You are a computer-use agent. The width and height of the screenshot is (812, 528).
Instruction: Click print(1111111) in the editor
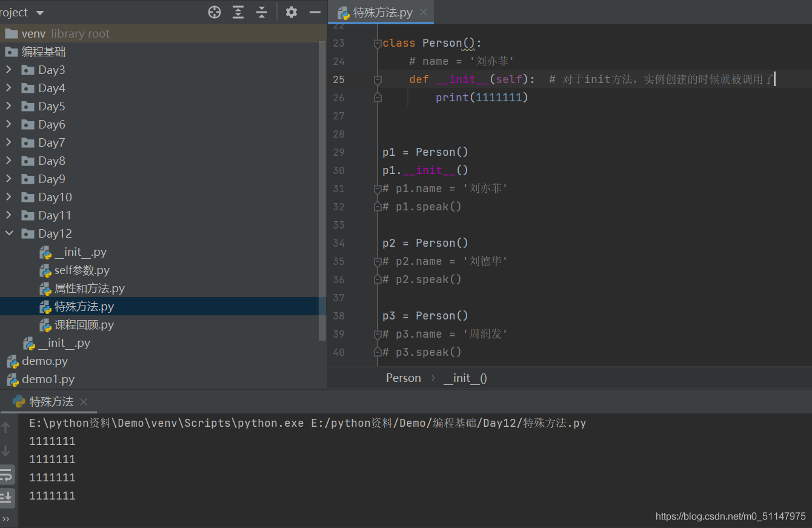click(482, 98)
